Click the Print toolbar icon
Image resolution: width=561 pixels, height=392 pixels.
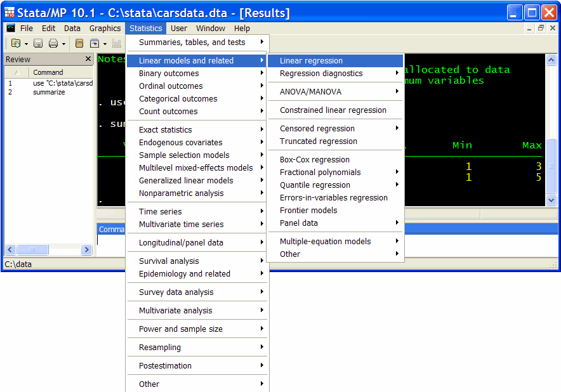pyautogui.click(x=53, y=44)
